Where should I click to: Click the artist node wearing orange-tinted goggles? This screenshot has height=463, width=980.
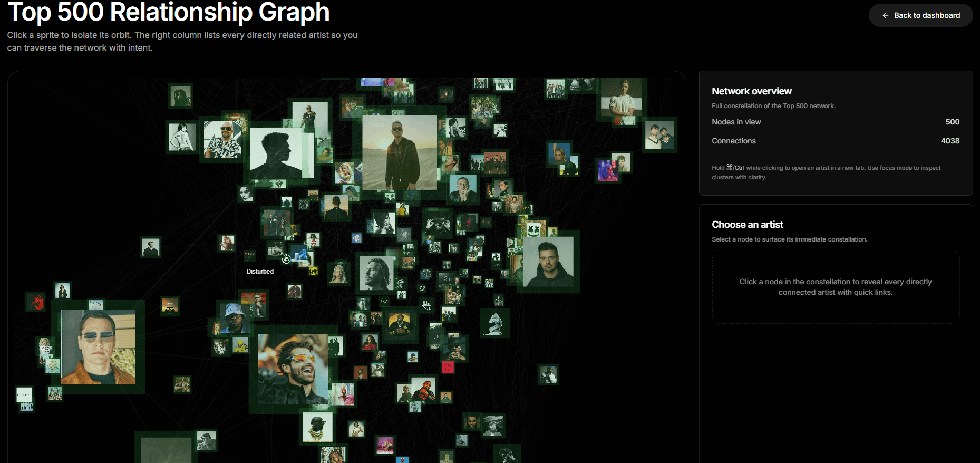point(293,369)
